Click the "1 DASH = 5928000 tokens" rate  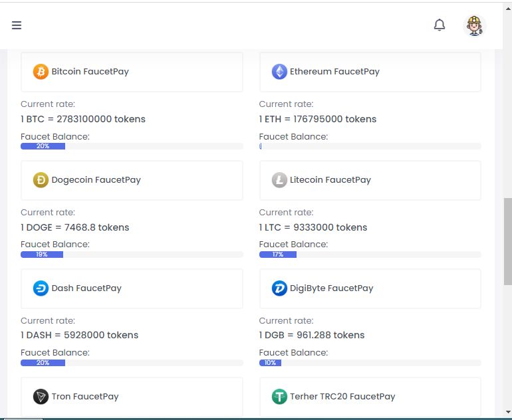79,335
